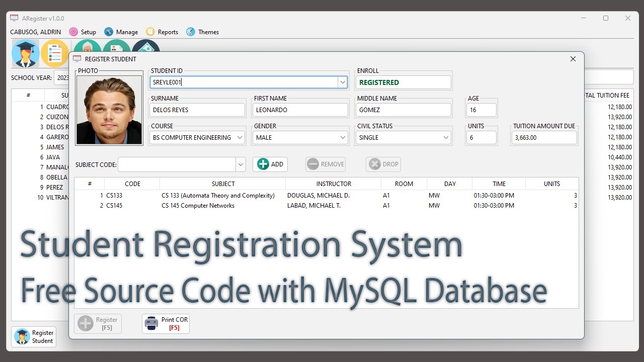Click the First Name field LEONARDO
This screenshot has width=644, height=362.
coord(300,110)
